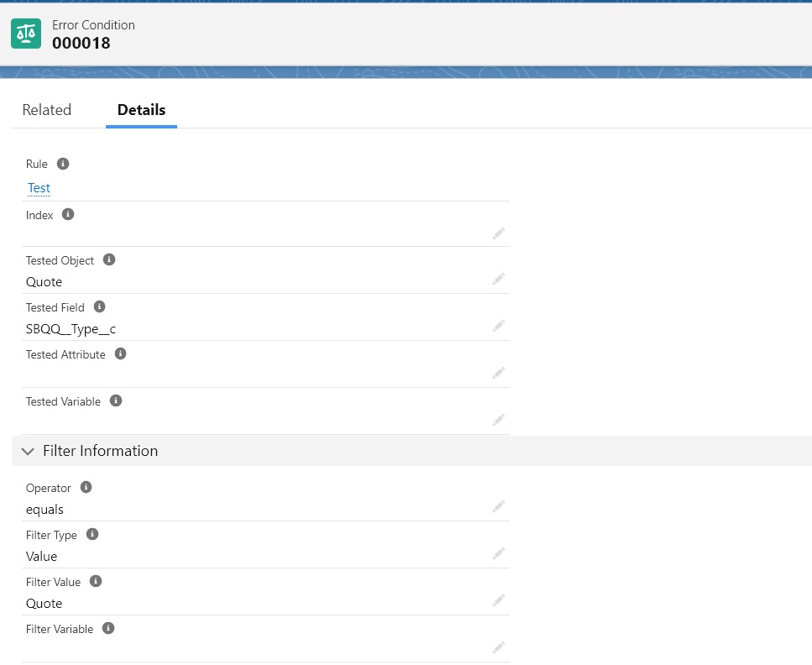Image resolution: width=812 pixels, height=665 pixels.
Task: Edit the Operator equals value
Action: tap(499, 506)
